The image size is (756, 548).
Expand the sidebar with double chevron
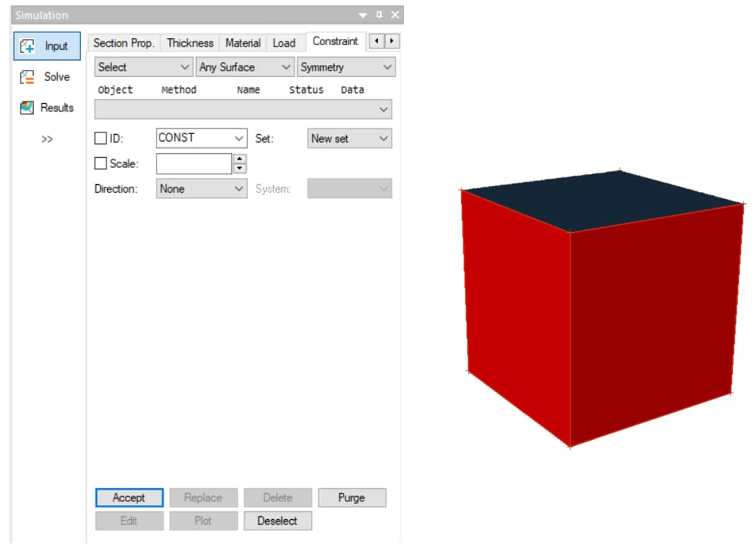[47, 139]
